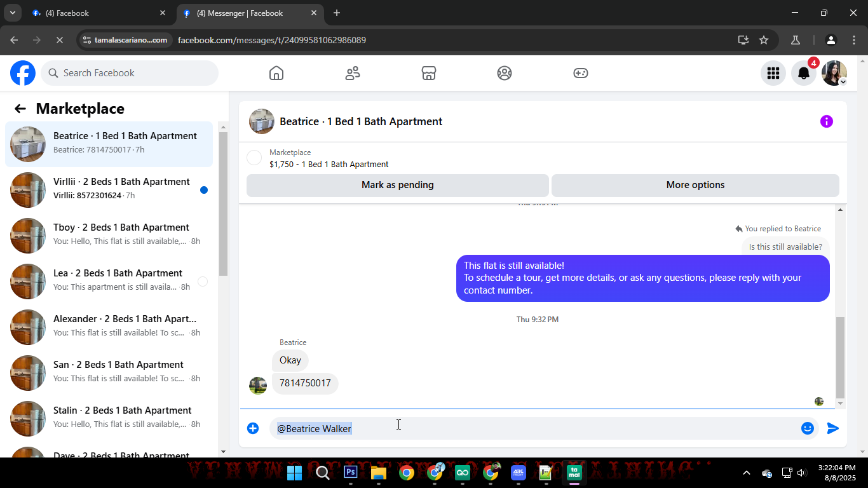This screenshot has width=868, height=488.
Task: Open Beatrice 1 Bed 1 Bath conversation
Action: (109, 144)
